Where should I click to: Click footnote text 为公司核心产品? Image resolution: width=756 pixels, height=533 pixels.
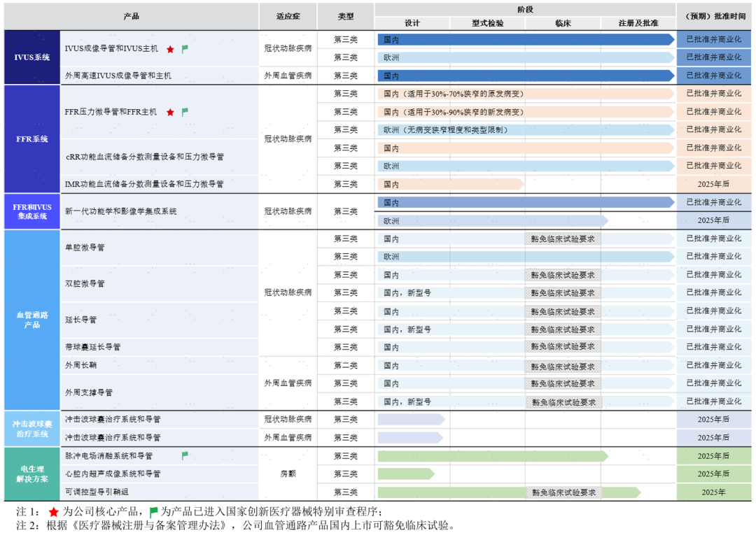[x=100, y=512]
